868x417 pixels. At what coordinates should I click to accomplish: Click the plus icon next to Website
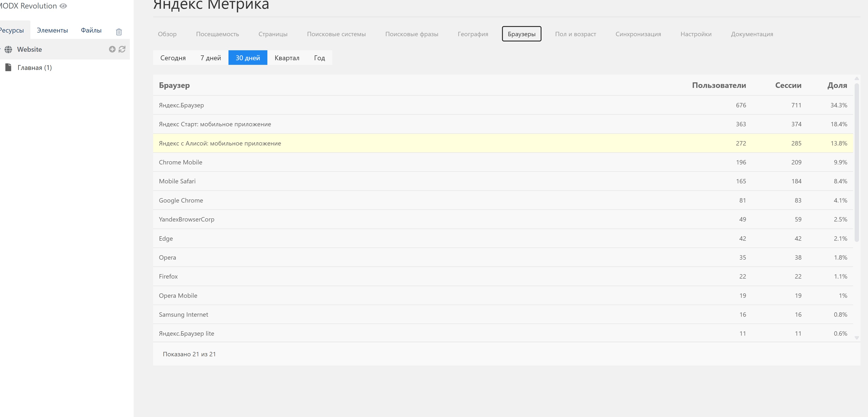[112, 49]
